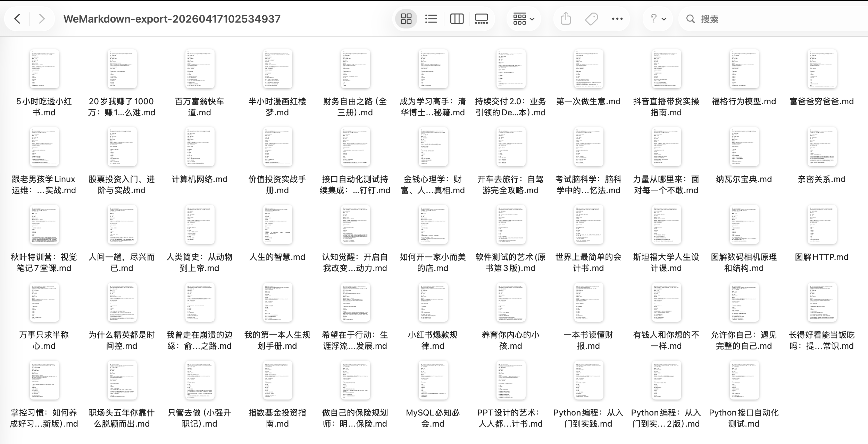This screenshot has height=444, width=868.
Task: Select file icon for 价值投资实战手册.md
Action: [x=277, y=147]
